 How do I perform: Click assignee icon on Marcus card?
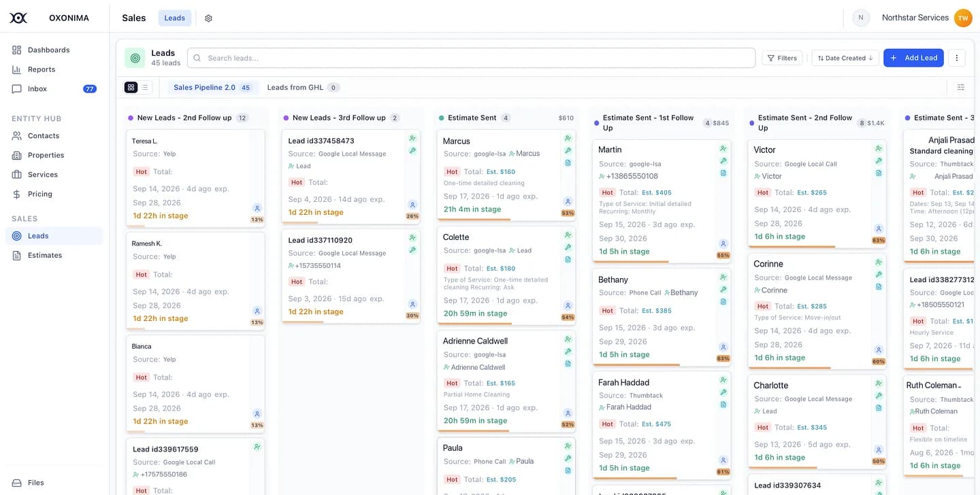568,202
